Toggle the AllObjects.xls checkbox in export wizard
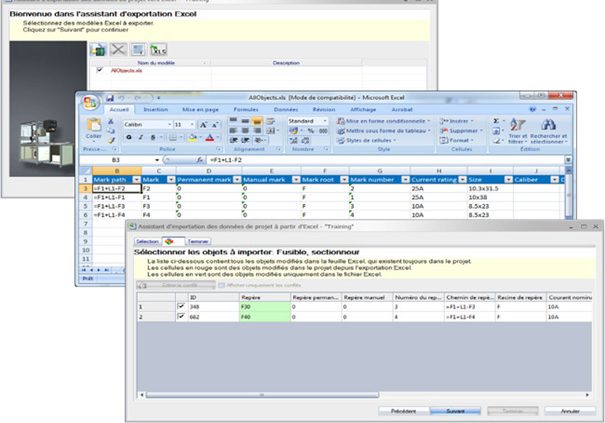605x423 pixels. [x=100, y=70]
